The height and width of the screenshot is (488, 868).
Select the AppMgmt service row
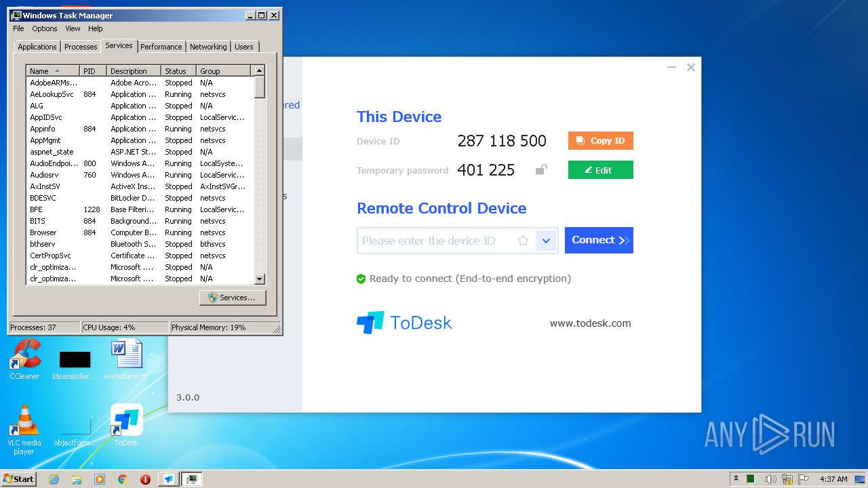click(140, 140)
